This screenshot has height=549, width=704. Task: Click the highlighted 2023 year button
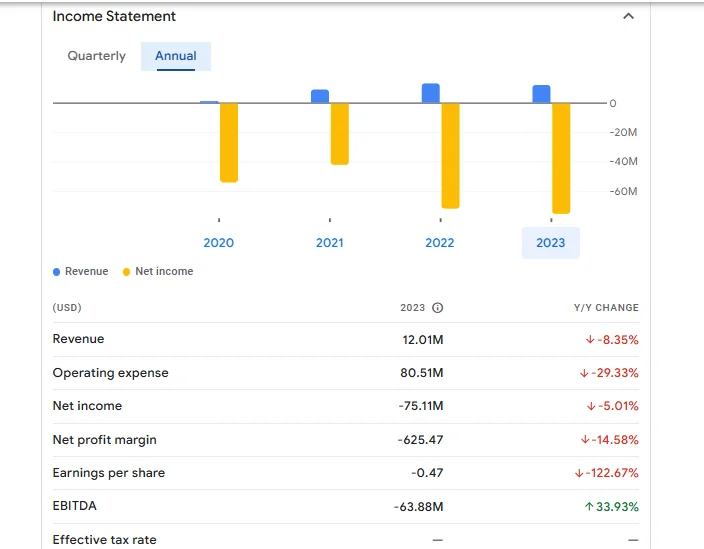[550, 243]
